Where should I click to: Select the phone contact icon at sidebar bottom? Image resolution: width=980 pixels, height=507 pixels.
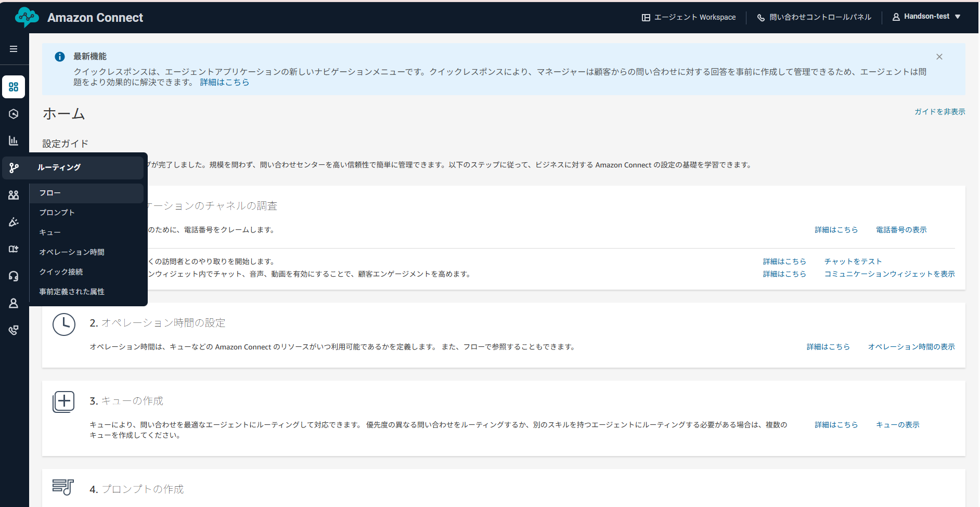(x=14, y=330)
